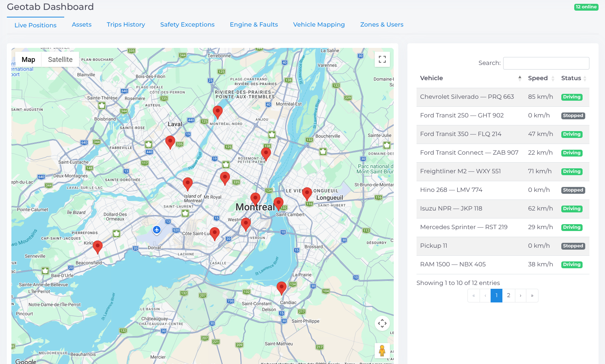Image resolution: width=605 pixels, height=364 pixels.
Task: Select the Ford Transit 350 — FLQ 214 row
Action: click(x=503, y=134)
